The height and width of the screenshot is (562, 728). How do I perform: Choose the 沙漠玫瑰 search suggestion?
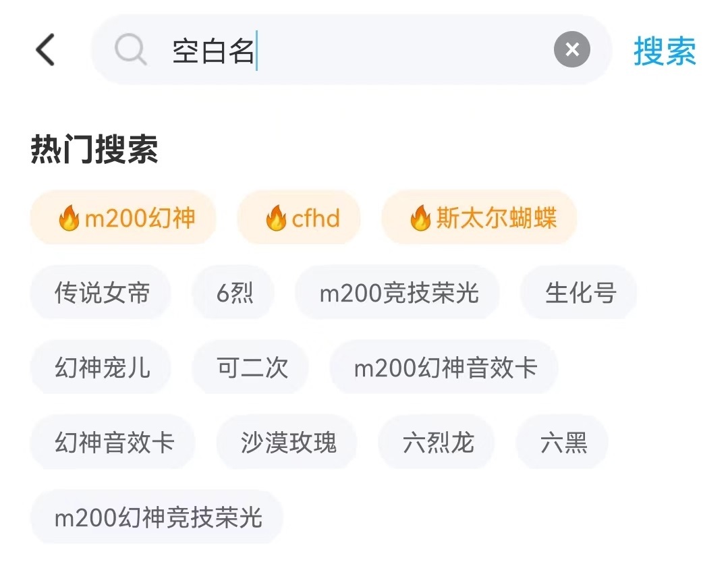(287, 443)
